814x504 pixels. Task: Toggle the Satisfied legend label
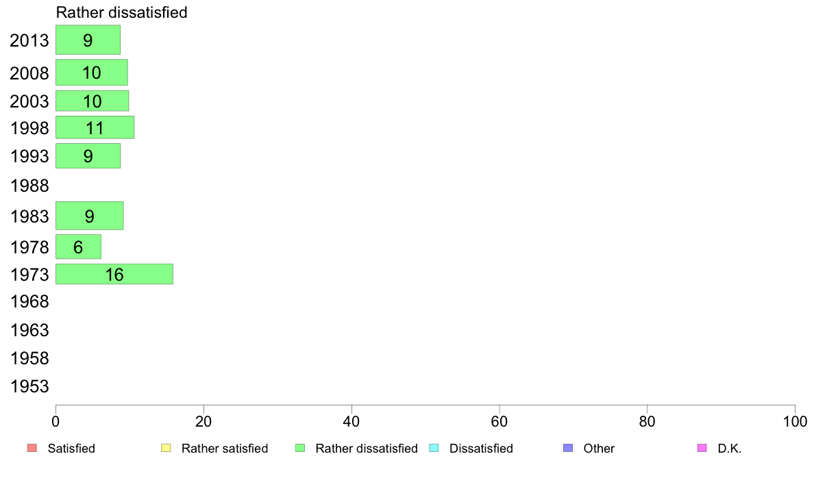pos(71,449)
